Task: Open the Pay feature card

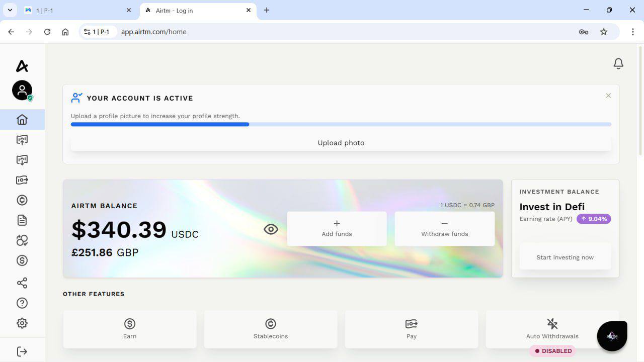Action: 412,329
